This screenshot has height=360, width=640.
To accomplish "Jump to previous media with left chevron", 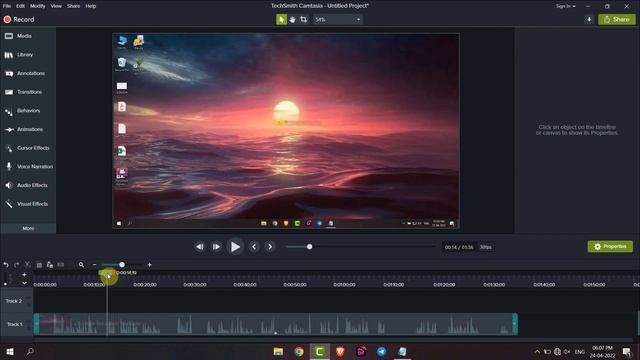I will tap(254, 247).
